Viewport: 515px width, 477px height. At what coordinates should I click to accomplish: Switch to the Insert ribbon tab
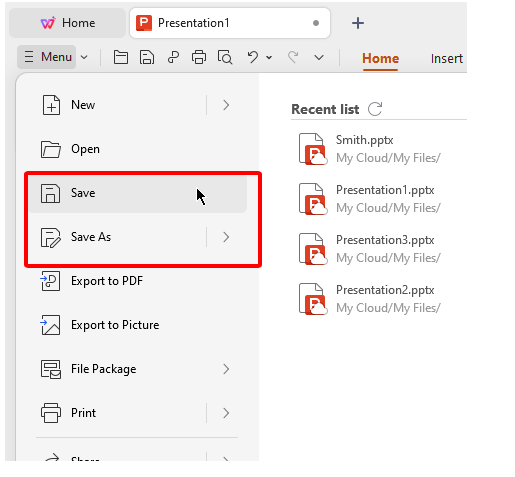pyautogui.click(x=446, y=59)
